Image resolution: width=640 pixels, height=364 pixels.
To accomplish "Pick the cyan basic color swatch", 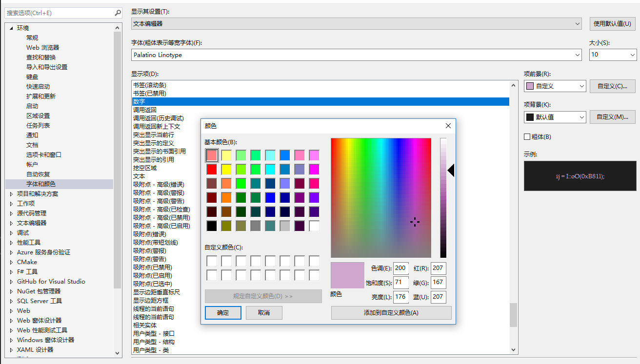I will point(270,169).
